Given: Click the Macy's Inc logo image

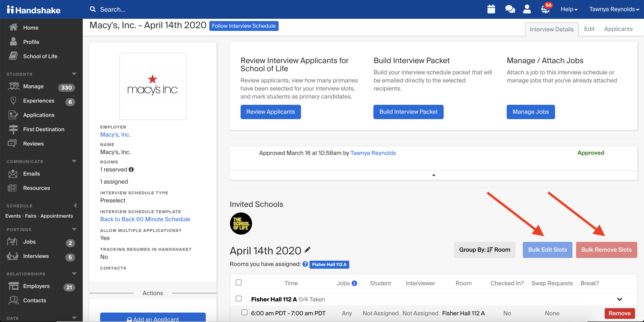Looking at the screenshot, I should click(153, 86).
